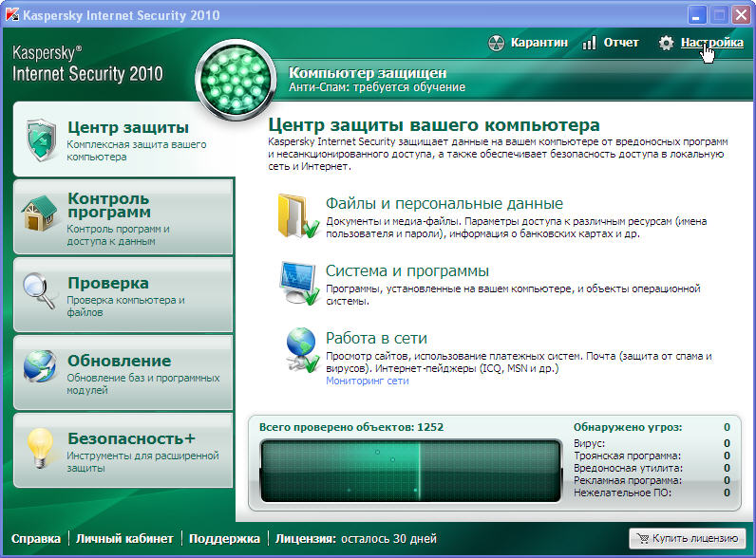This screenshot has height=558, width=756.
Task: Open the Карантин link text
Action: (x=539, y=43)
